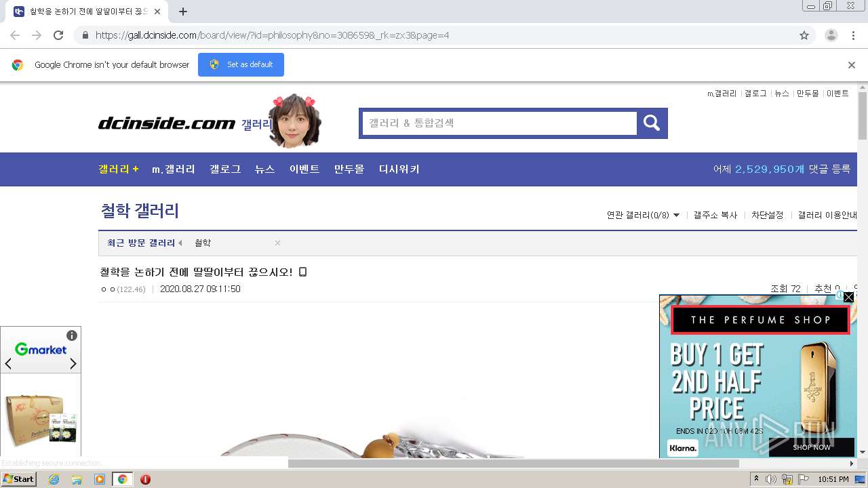This screenshot has width=868, height=488.
Task: Open the 철학 갤러리 title link
Action: [x=140, y=211]
